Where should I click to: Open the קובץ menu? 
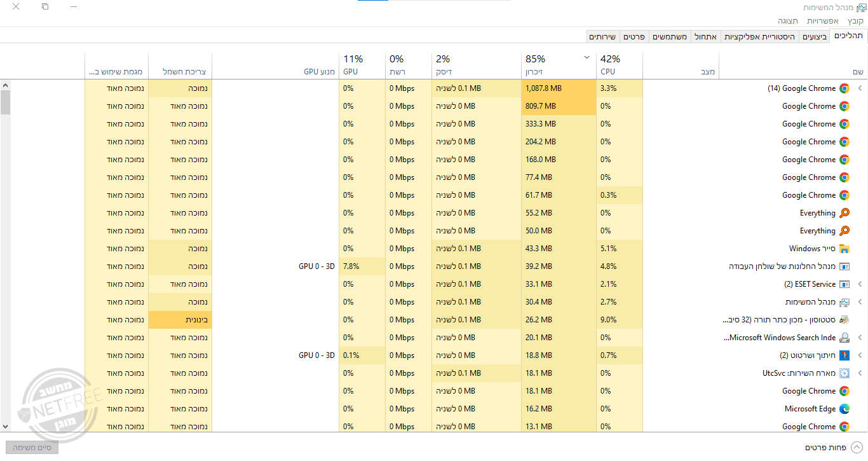855,20
